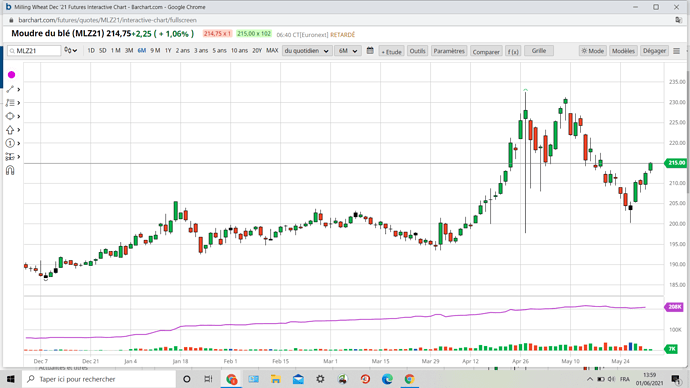Open the 'du quotidien' frequency dropdown

tap(307, 51)
